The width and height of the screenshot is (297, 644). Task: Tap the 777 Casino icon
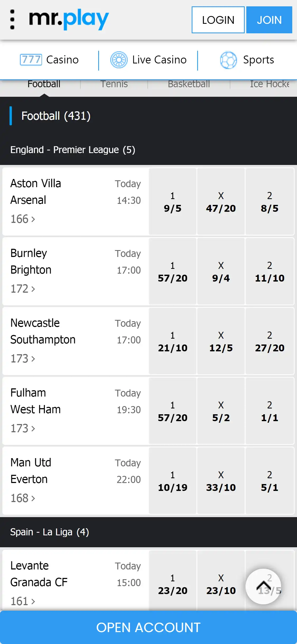31,59
